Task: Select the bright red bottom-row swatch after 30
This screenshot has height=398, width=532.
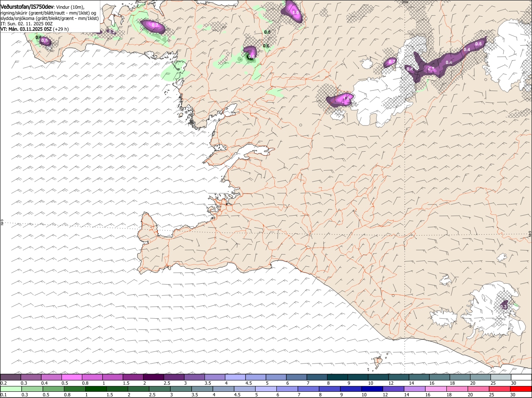Action: [521, 389]
